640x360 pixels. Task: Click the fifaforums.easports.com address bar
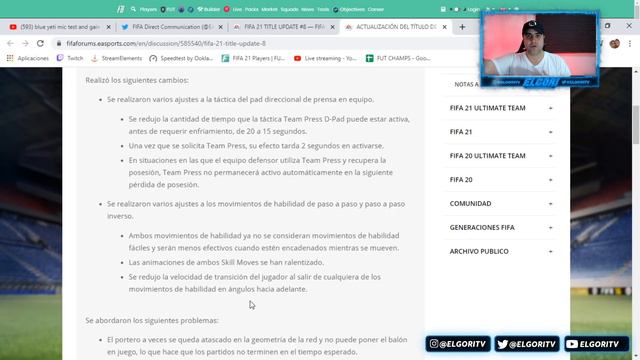[265, 43]
